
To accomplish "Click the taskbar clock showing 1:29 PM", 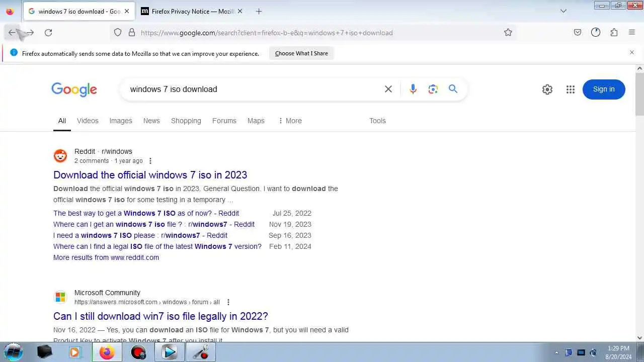I will click(618, 352).
